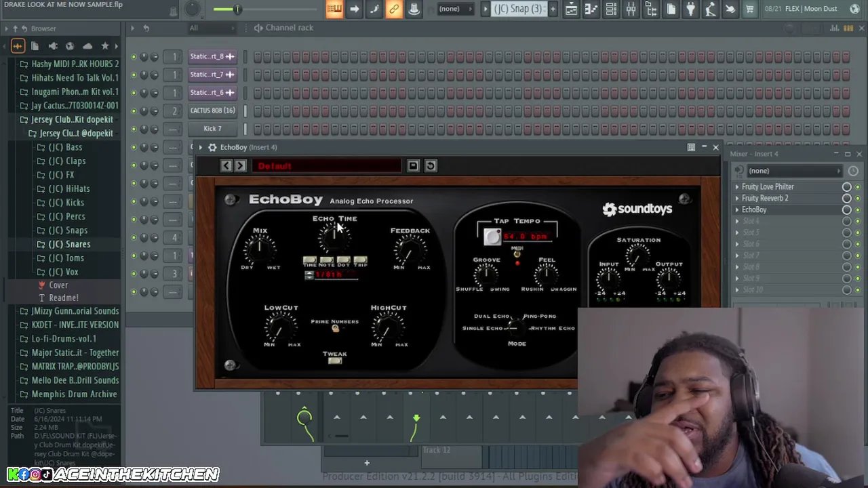Select the browser Sounds tab waveform icon
The width and height of the screenshot is (868, 488).
(x=18, y=46)
